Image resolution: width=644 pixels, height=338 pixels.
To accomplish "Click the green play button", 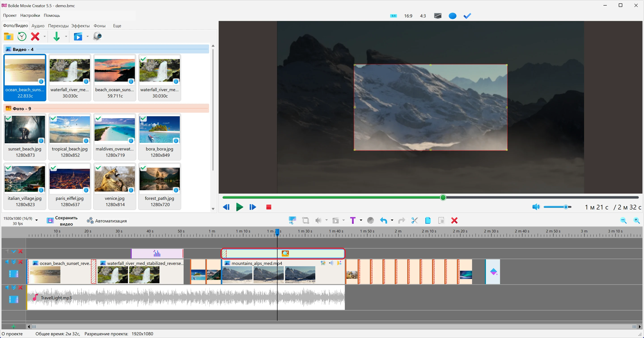I will click(x=239, y=207).
